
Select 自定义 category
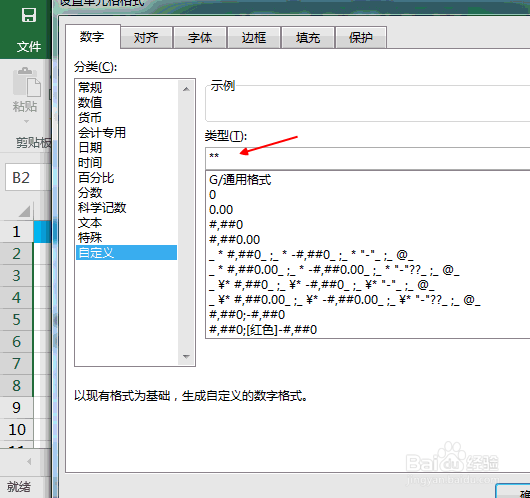click(x=126, y=253)
